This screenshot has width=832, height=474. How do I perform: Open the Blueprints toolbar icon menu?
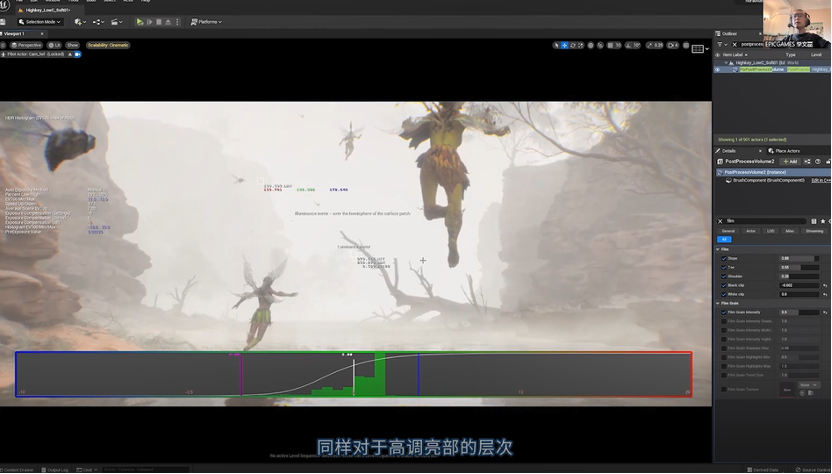tap(98, 22)
